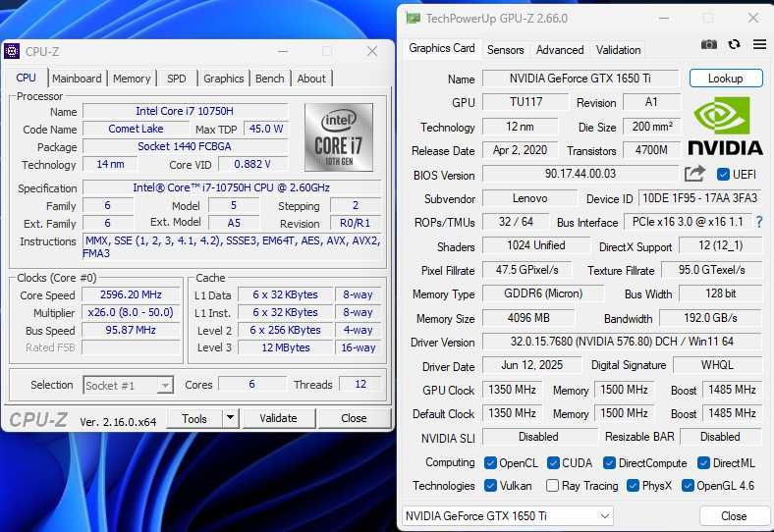Click the Threads value 12

coord(360,384)
